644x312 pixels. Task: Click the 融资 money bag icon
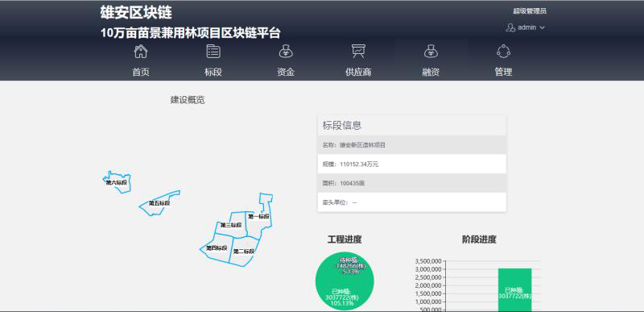pyautogui.click(x=431, y=52)
